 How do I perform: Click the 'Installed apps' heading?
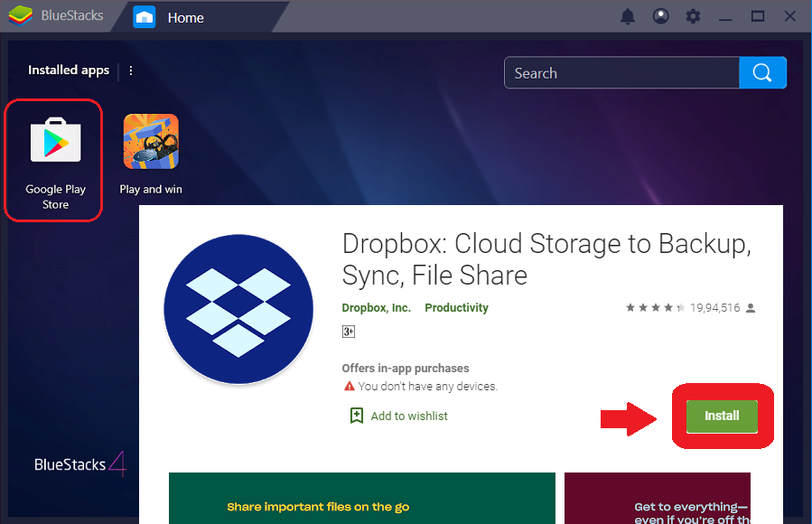[69, 70]
